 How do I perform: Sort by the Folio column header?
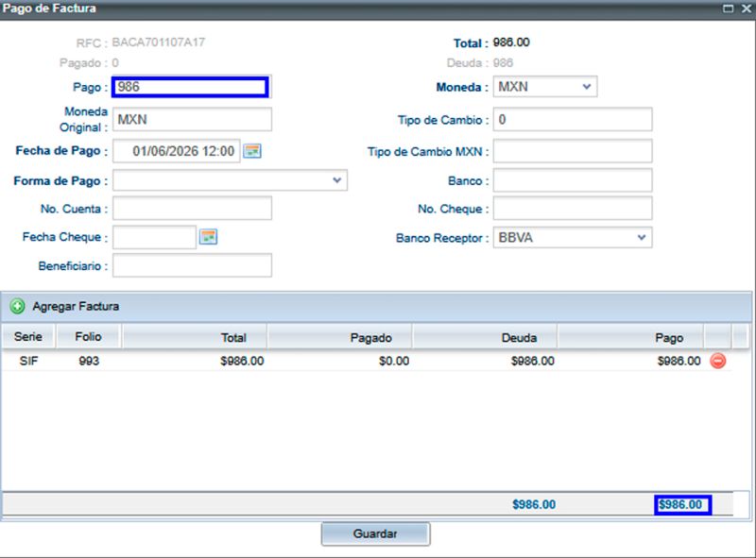click(88, 337)
